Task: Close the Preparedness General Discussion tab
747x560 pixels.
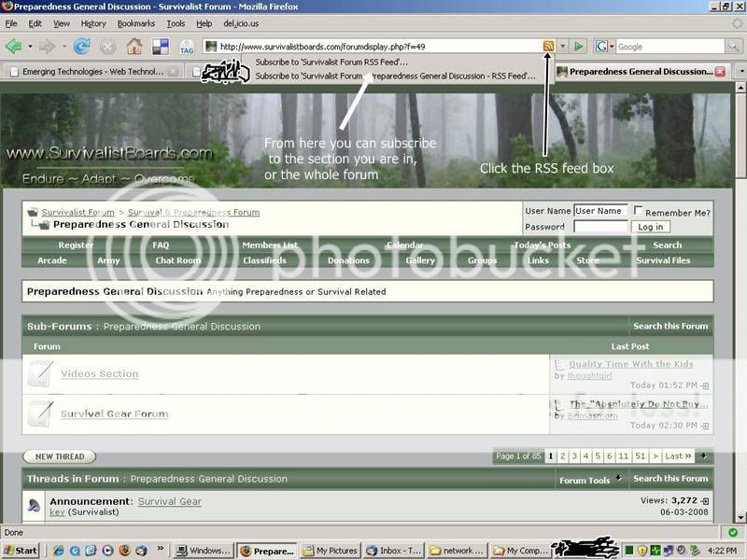Action: point(720,72)
